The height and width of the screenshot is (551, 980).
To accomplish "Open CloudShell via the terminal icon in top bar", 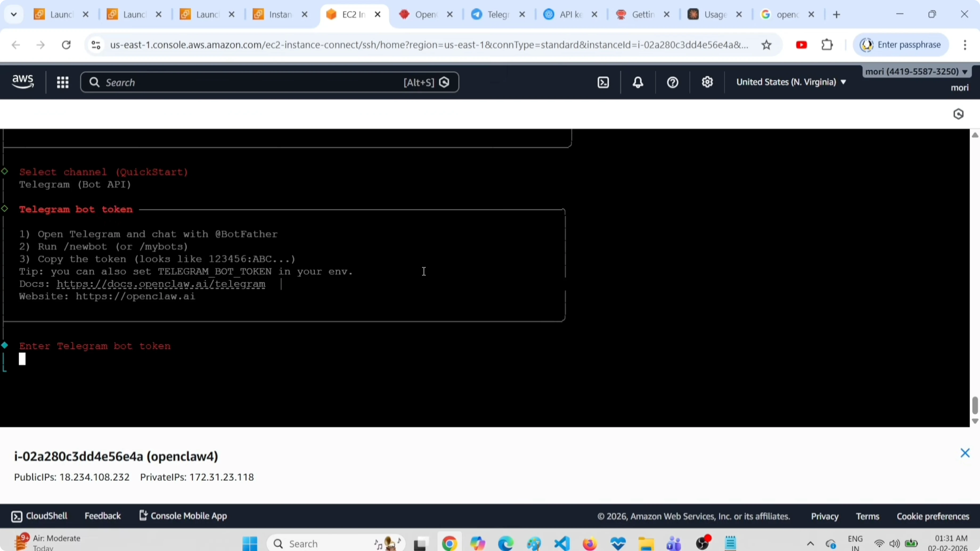I will click(x=603, y=82).
